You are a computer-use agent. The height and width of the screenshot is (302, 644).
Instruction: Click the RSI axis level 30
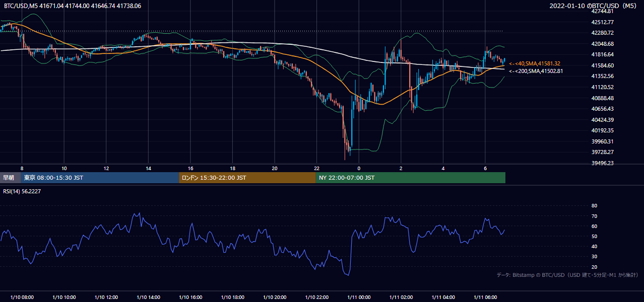pos(594,257)
